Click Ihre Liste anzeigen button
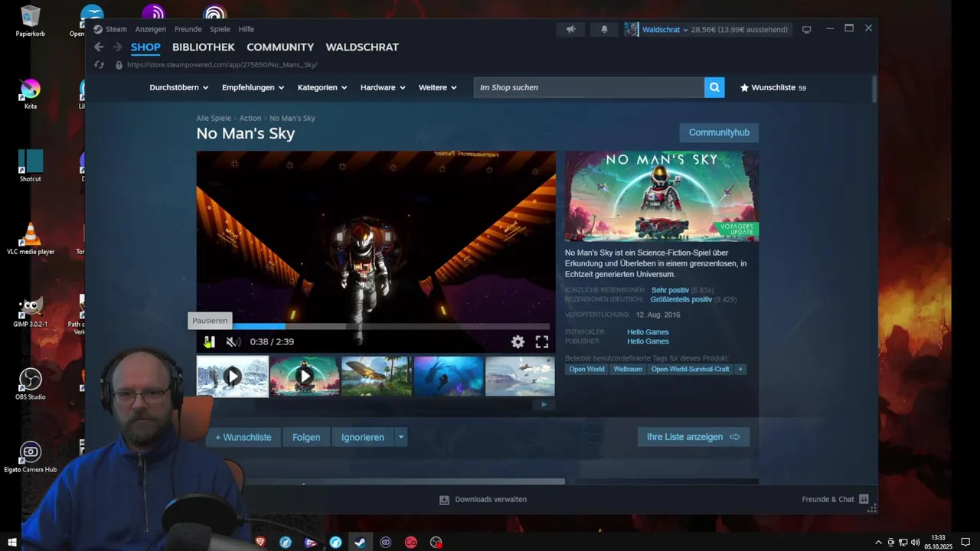This screenshot has height=551, width=980. pyautogui.click(x=694, y=437)
